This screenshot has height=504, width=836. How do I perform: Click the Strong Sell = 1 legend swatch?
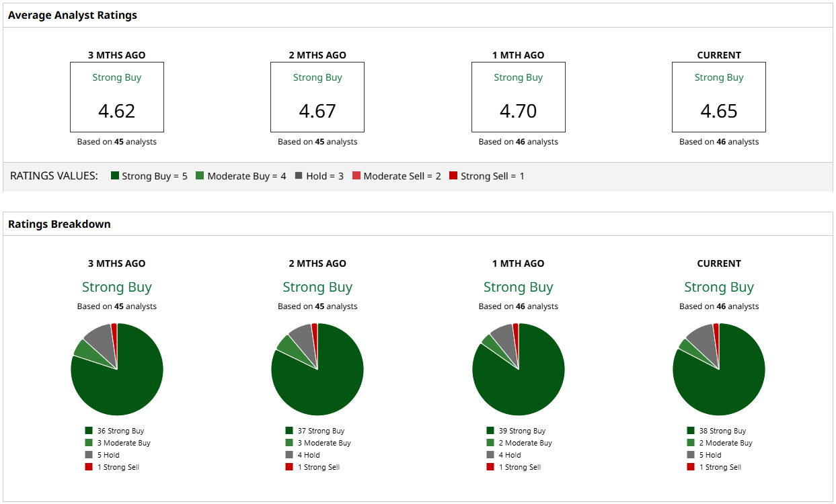coord(453,175)
